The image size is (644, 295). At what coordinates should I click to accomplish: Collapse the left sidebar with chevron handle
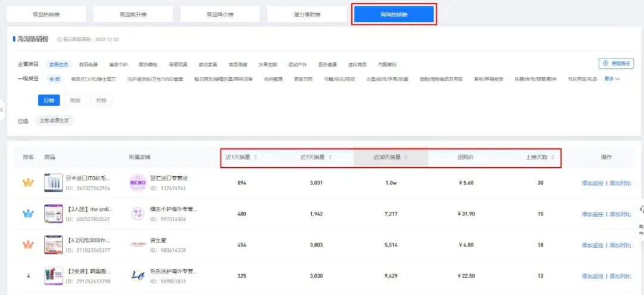[2, 110]
